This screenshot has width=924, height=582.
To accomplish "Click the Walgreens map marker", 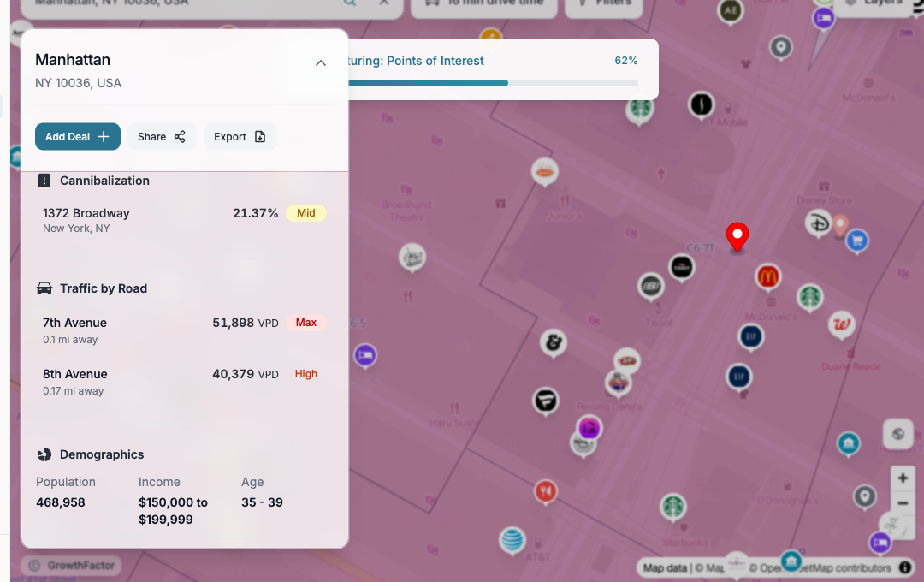I will point(842,324).
